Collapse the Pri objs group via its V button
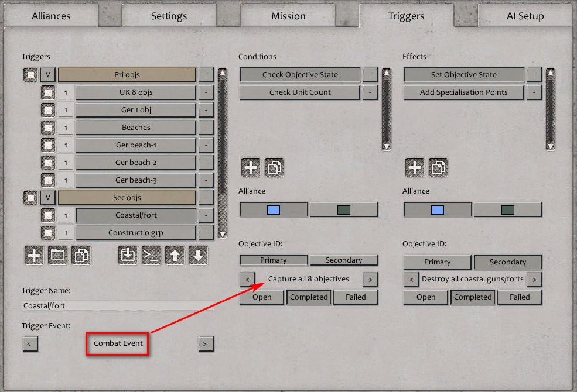The width and height of the screenshot is (577, 392). (x=47, y=74)
